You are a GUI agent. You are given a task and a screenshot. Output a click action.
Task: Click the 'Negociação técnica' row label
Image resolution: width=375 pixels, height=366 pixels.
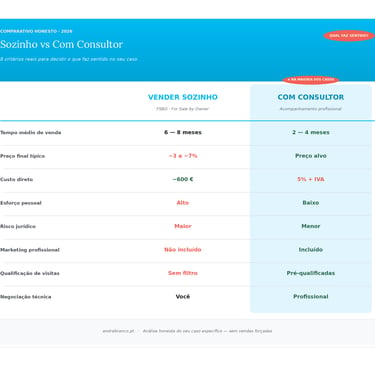[26, 297]
